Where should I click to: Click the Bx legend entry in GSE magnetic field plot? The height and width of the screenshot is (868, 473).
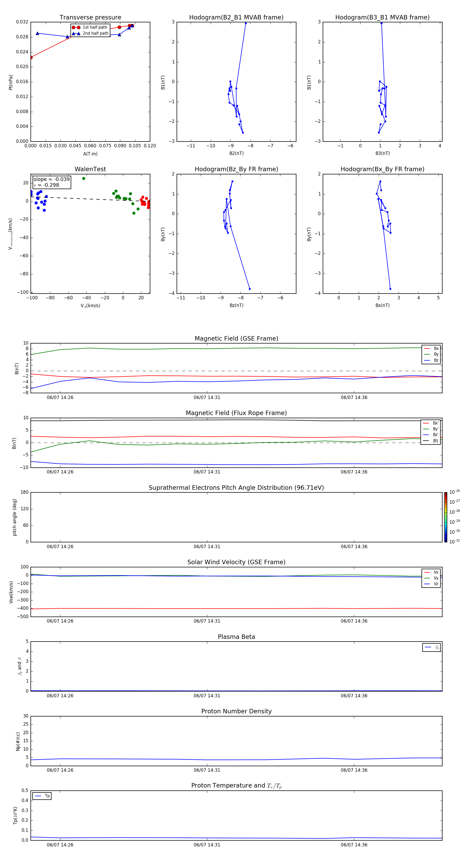[x=431, y=349]
